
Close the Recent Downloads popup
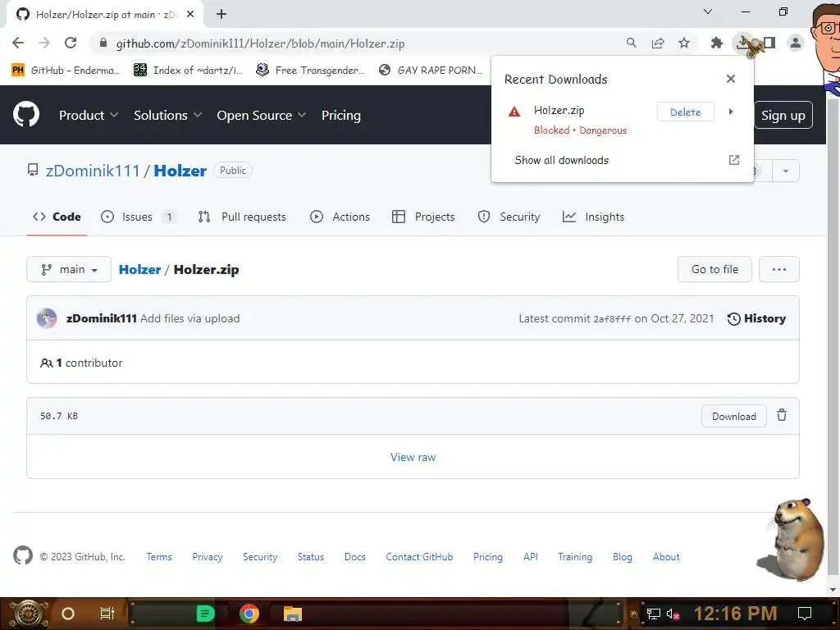pyautogui.click(x=730, y=79)
